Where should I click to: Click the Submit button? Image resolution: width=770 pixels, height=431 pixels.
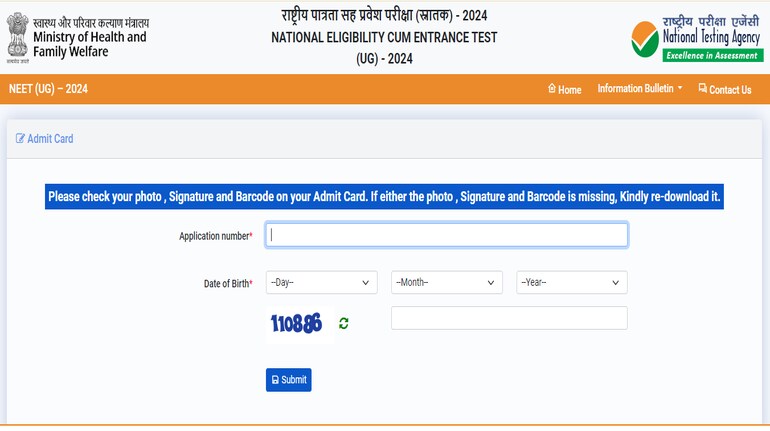(x=289, y=380)
